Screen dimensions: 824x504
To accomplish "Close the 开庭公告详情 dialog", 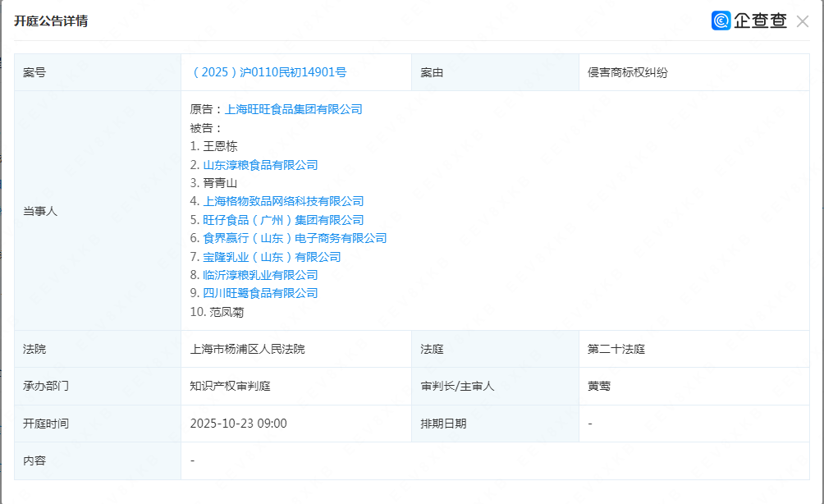I will click(x=802, y=21).
